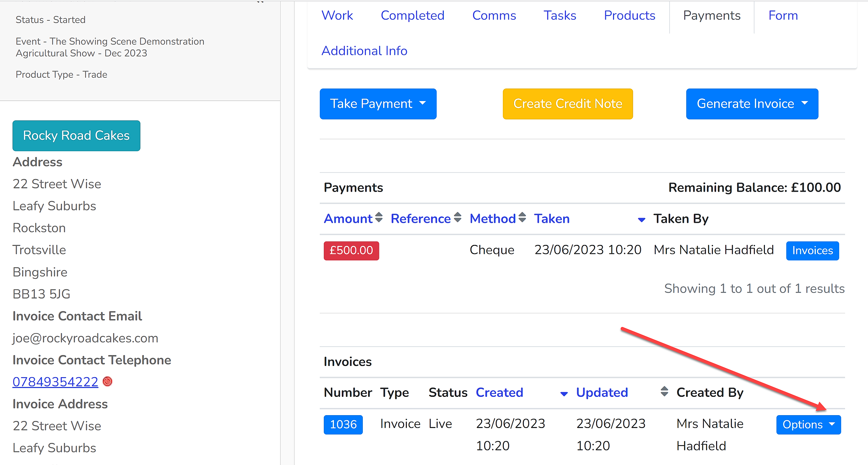Click the Reference column header
Screen dimensions: 868x465
coord(420,219)
